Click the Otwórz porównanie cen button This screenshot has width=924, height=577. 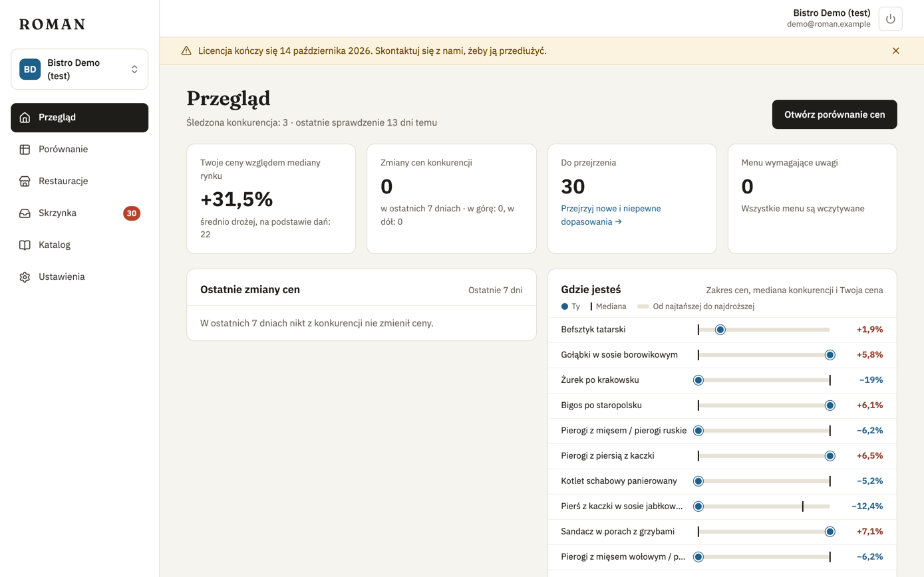coord(834,114)
